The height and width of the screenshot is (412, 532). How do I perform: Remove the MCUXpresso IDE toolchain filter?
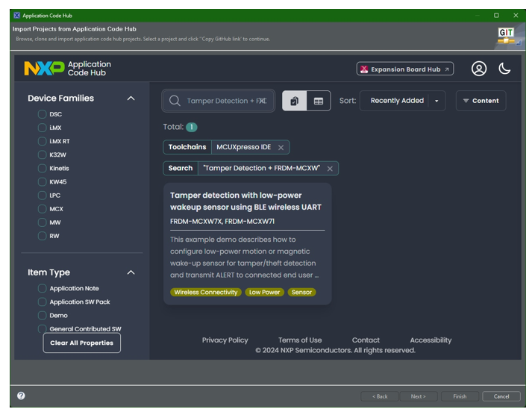(x=281, y=148)
